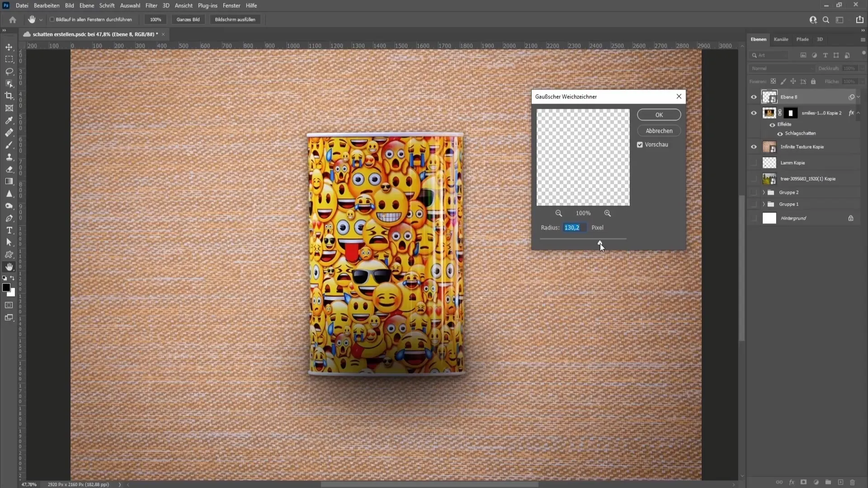Open the Layers panel flyout menu

click(863, 39)
